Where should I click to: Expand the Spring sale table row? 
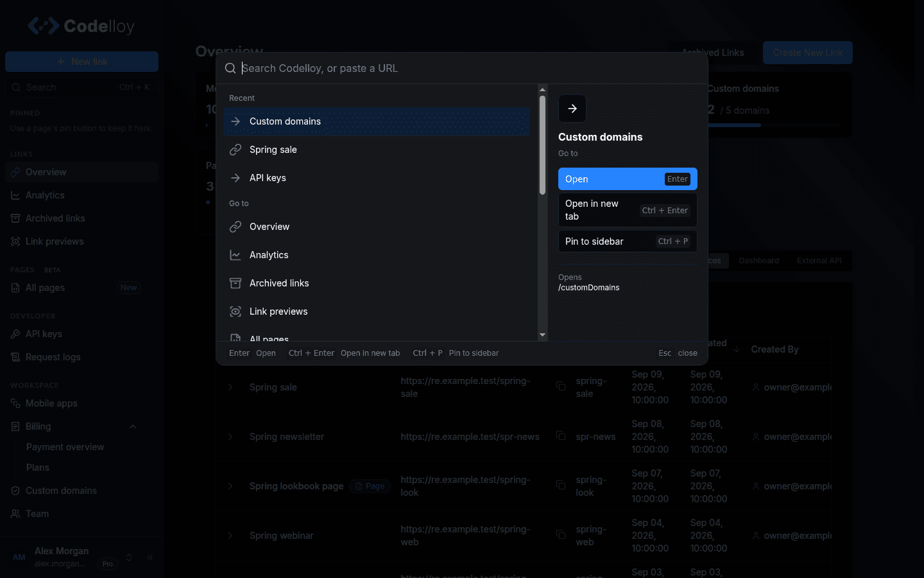pos(230,387)
